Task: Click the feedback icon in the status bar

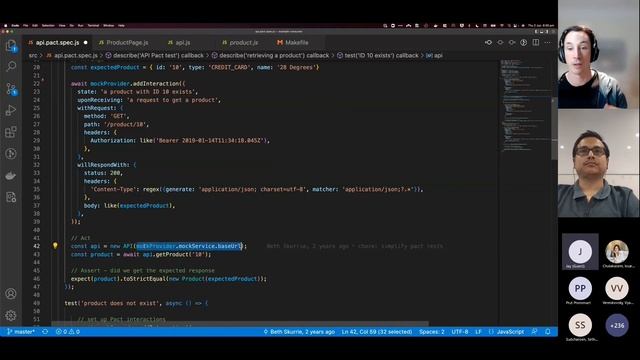Action: click(x=534, y=332)
